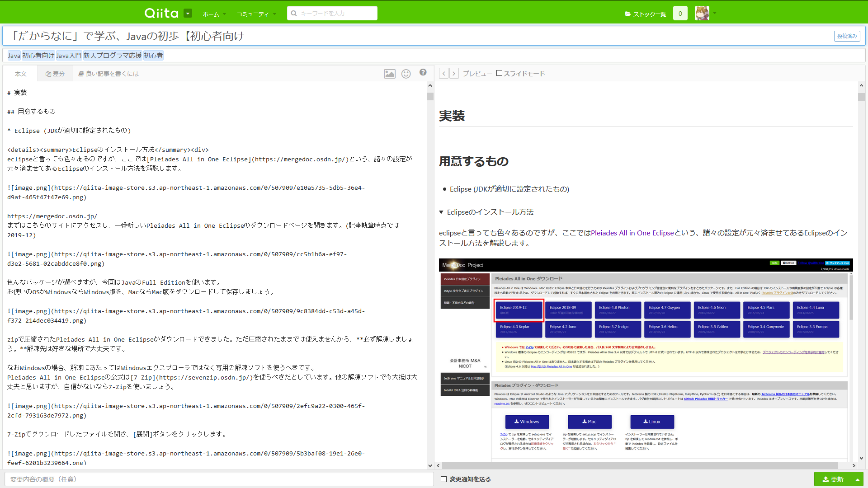Viewport: 868px width, 488px height.
Task: Enable スライドモード checkbox
Action: click(499, 73)
